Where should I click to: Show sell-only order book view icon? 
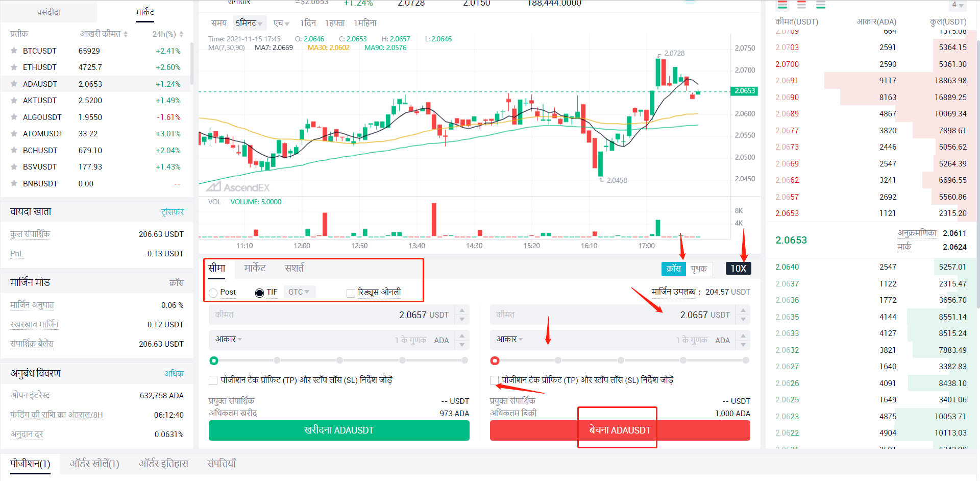coord(801,5)
